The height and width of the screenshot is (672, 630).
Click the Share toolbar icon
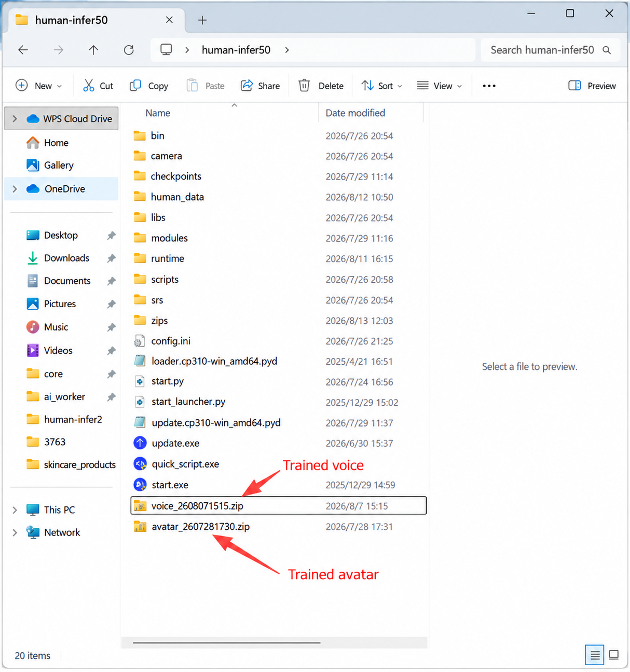247,86
